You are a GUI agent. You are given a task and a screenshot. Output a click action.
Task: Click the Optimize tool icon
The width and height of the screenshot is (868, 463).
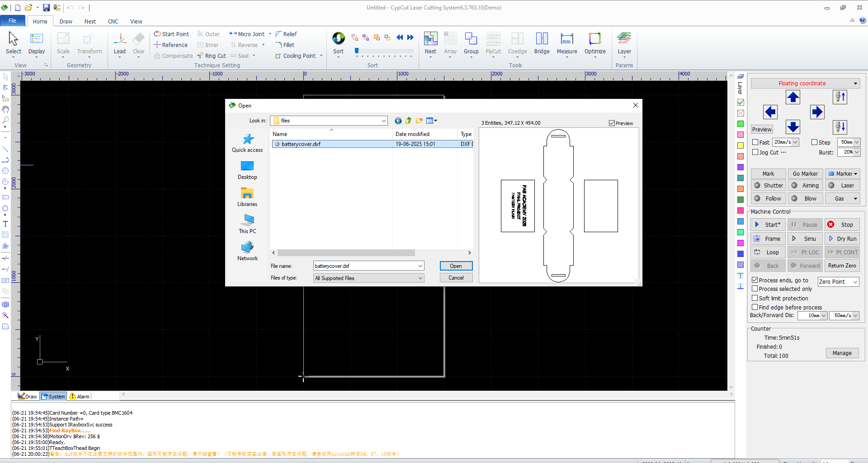pos(595,43)
